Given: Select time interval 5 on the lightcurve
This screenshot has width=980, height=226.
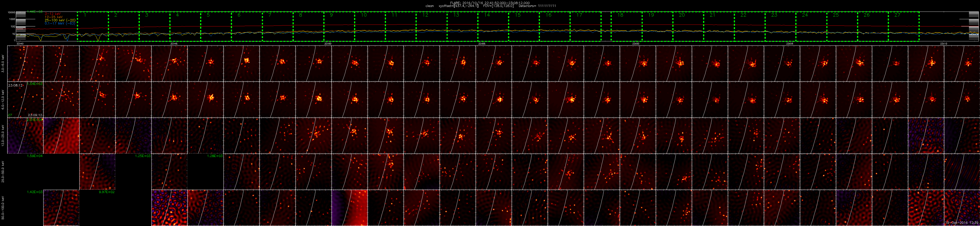Looking at the screenshot, I should click(x=216, y=26).
